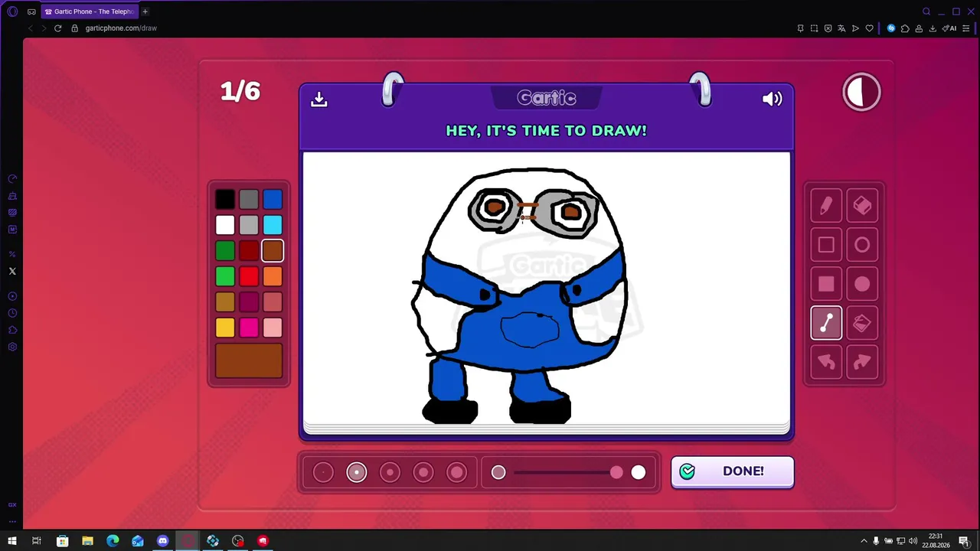
Task: Pick the orange color swatch
Action: (x=273, y=276)
